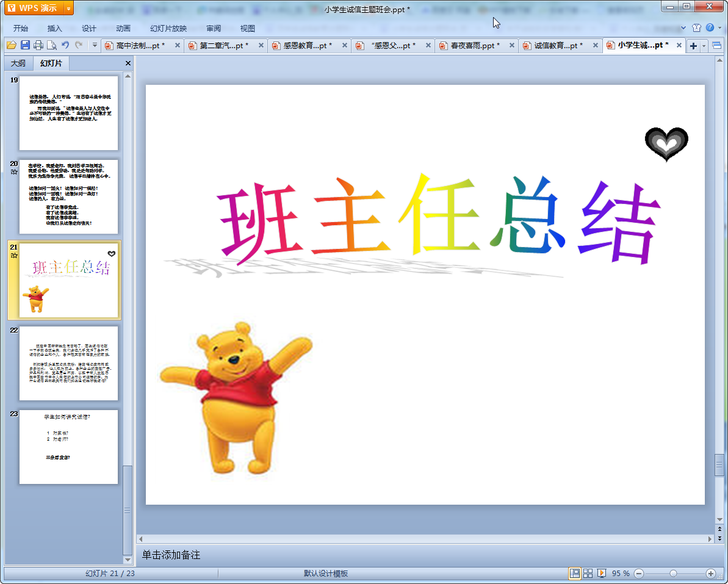Click thumbnail panel scroll up arrow
The image size is (728, 584).
point(128,75)
